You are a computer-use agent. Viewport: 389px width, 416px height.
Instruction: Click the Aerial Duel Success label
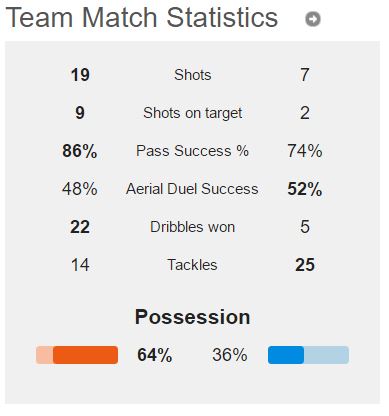click(192, 189)
